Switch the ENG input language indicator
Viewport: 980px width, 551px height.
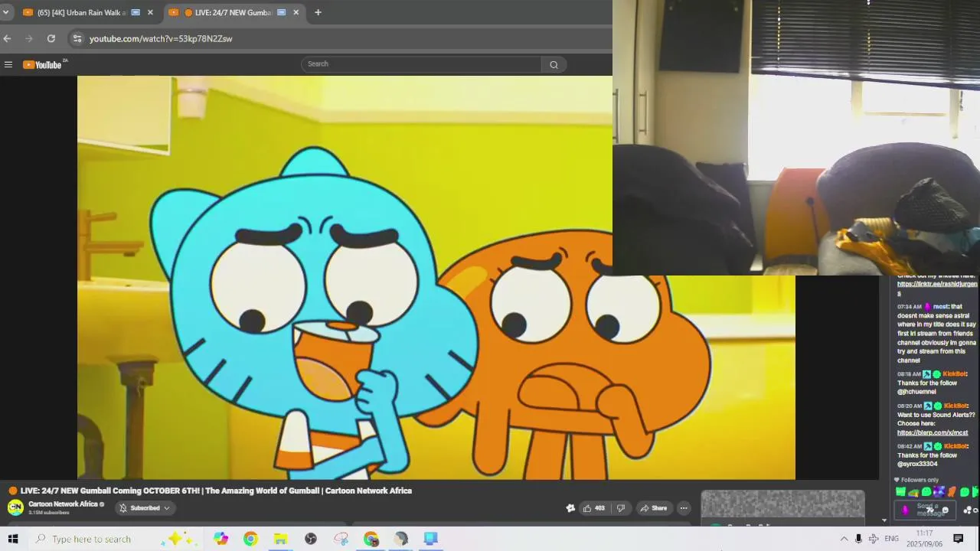(891, 539)
